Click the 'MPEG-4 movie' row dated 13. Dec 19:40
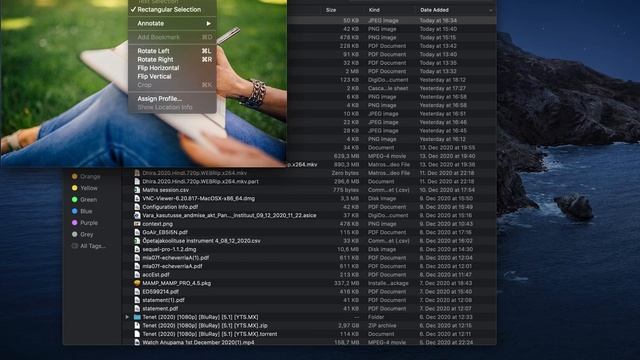 pos(387,156)
